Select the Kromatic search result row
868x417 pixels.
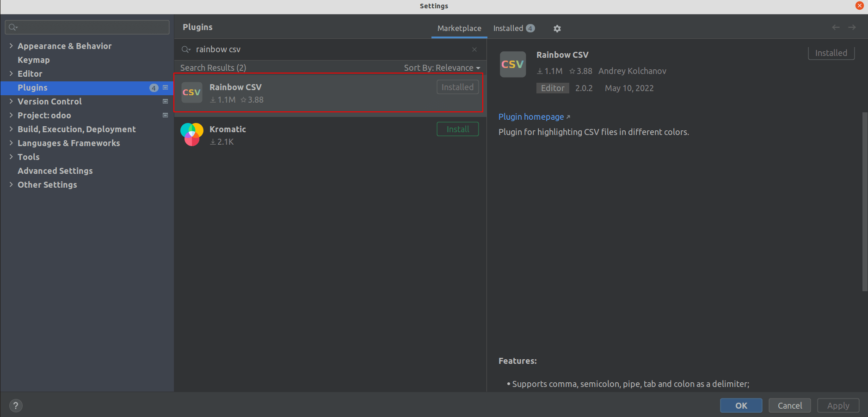click(x=330, y=135)
